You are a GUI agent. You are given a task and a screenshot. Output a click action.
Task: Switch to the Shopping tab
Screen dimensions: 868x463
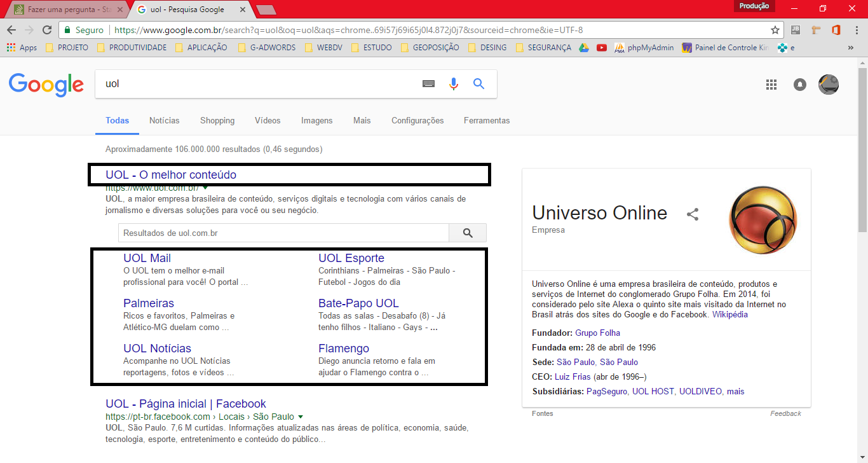(217, 120)
